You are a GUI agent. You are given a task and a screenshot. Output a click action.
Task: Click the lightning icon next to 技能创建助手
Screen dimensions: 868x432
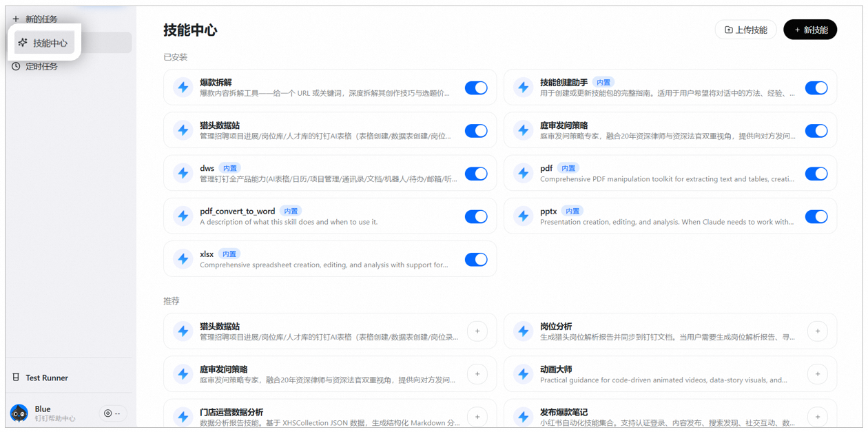[x=524, y=88]
